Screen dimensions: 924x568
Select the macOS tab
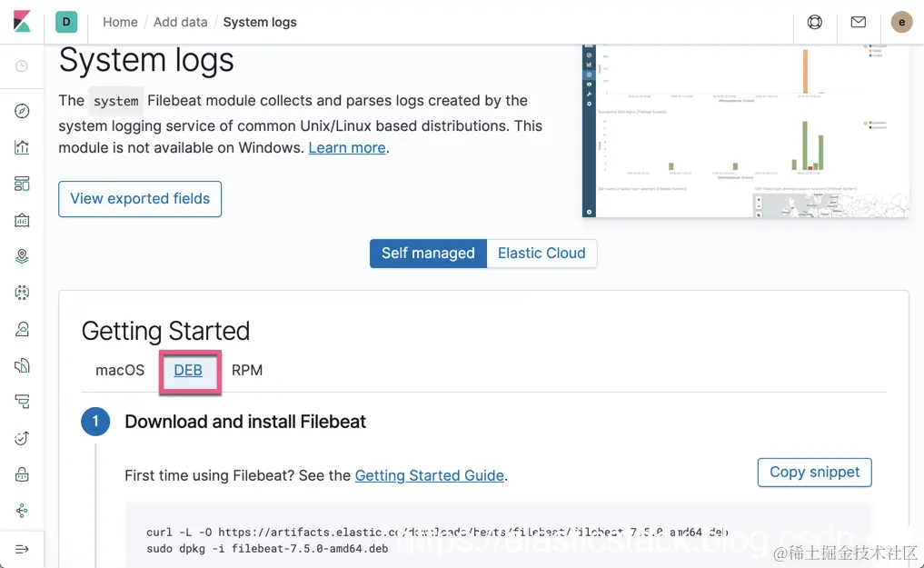click(120, 371)
